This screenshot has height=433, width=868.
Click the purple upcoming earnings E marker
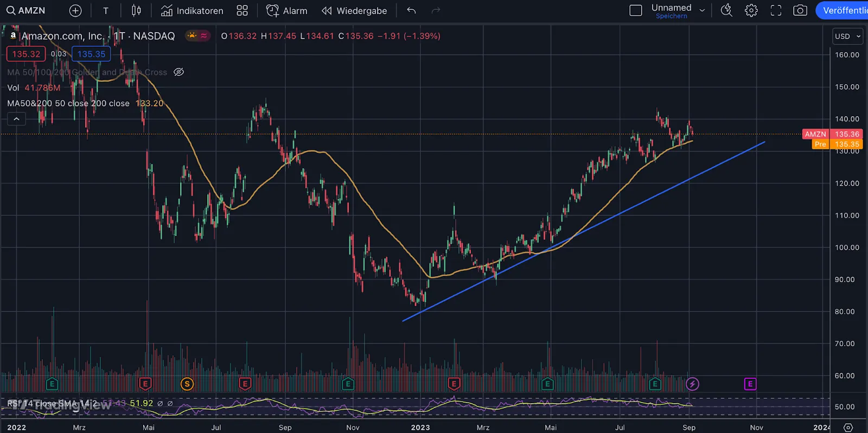[750, 384]
